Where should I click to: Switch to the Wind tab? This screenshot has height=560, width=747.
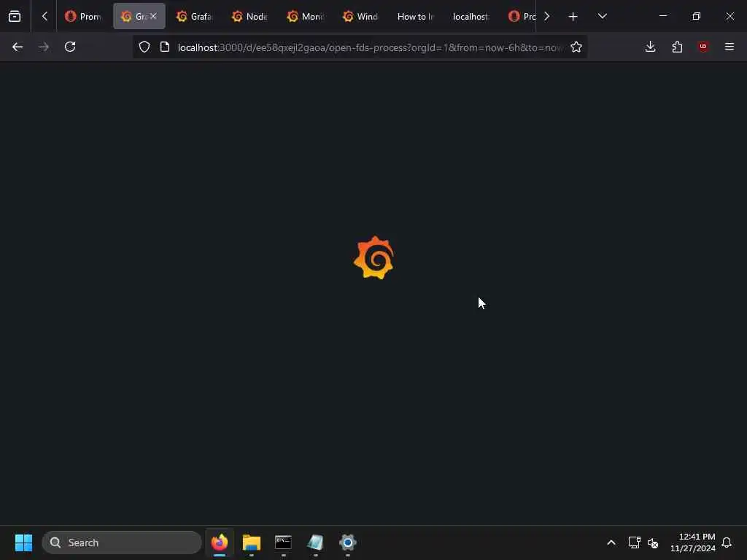click(360, 16)
